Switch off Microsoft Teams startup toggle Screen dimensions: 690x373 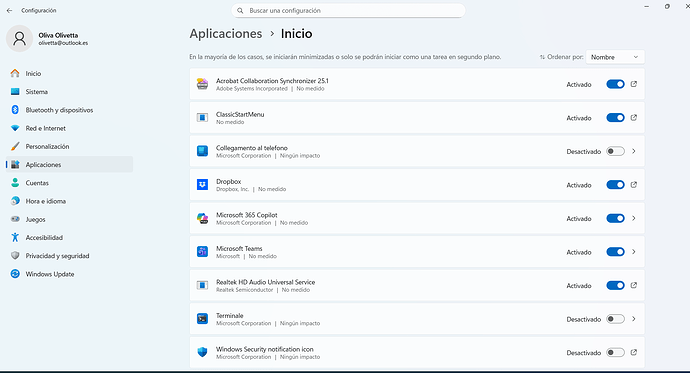coord(615,252)
